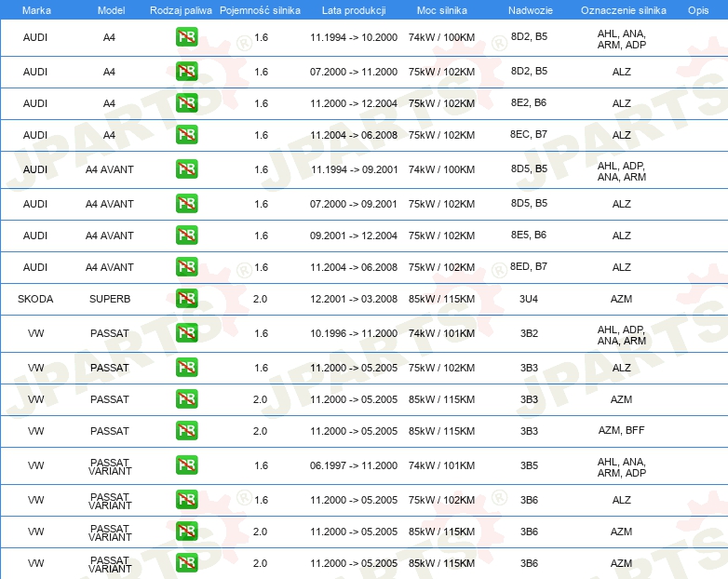Click the petrol icon in the PASSAT VARIANT 3B5 row
The width and height of the screenshot is (728, 579).
pos(186,465)
